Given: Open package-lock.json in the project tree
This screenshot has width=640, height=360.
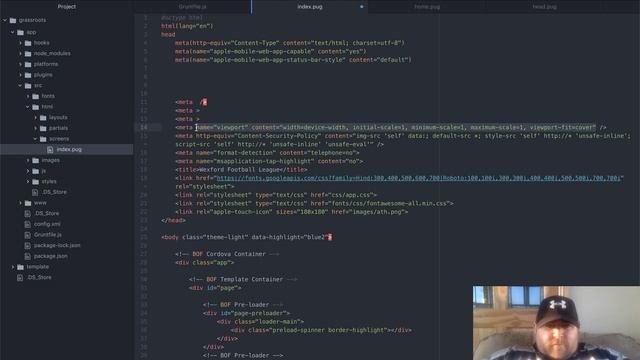Looking at the screenshot, I should [x=57, y=245].
